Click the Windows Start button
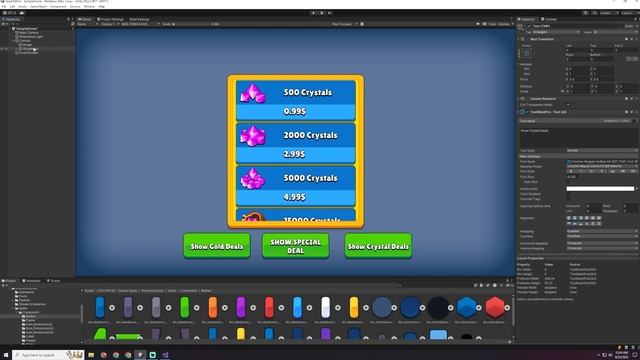Viewport: 640px width, 360px height. click(x=6, y=355)
